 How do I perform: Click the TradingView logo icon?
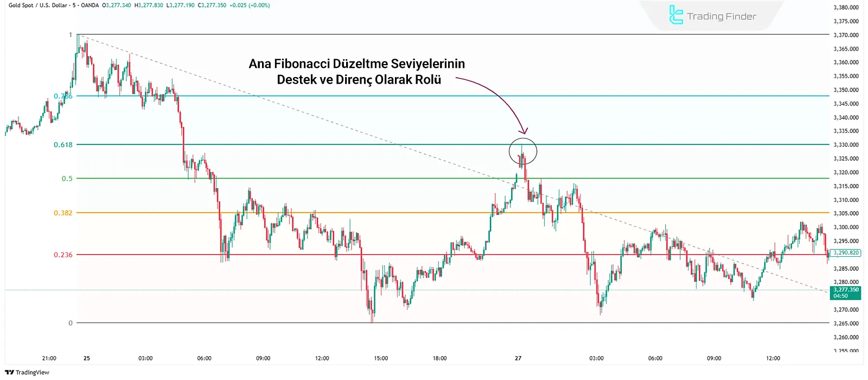[x=9, y=372]
